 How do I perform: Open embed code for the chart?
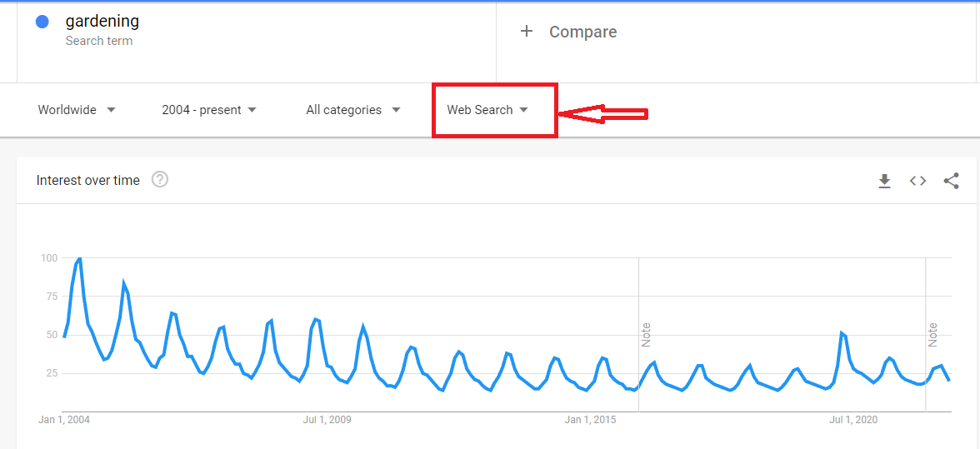[x=917, y=181]
